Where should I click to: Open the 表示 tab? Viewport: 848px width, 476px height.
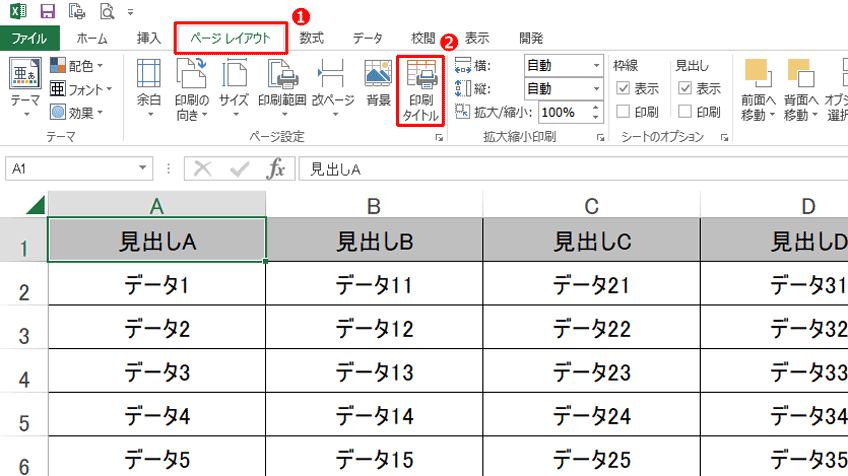tap(477, 38)
